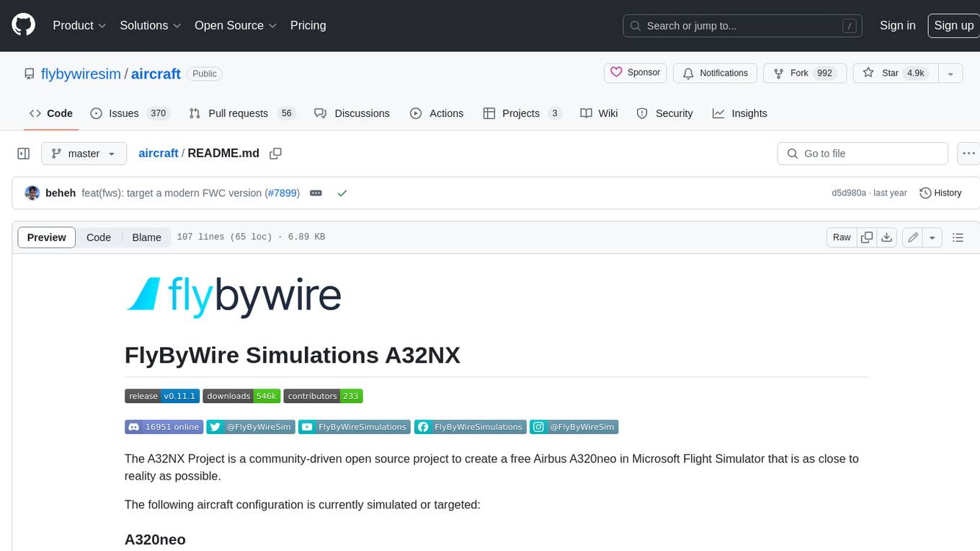This screenshot has height=551, width=980.
Task: Click the Notifications bell button
Action: click(x=715, y=73)
